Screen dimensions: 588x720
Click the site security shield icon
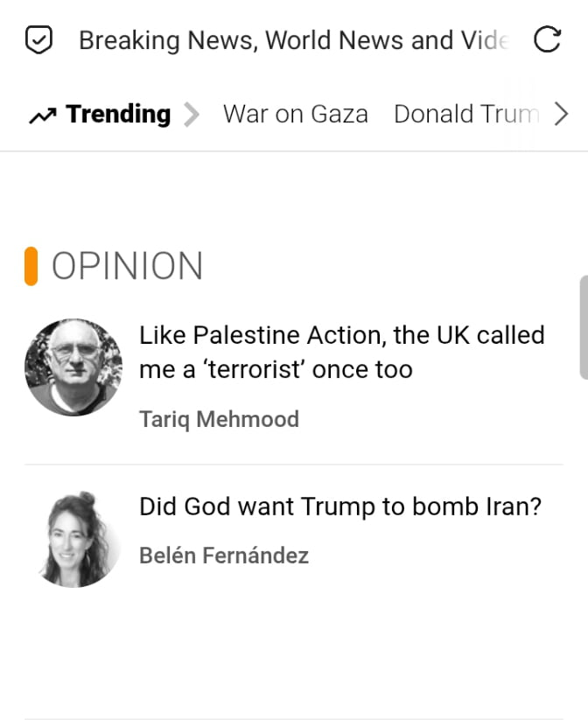[40, 40]
